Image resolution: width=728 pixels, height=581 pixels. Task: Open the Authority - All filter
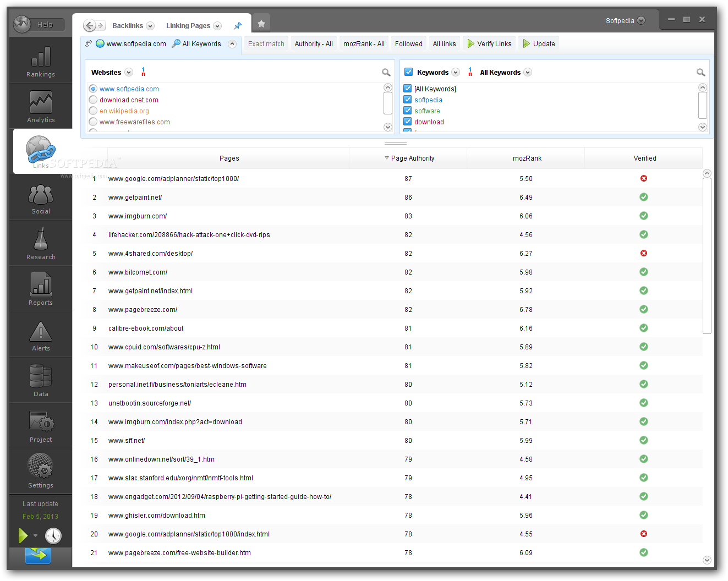click(x=314, y=44)
